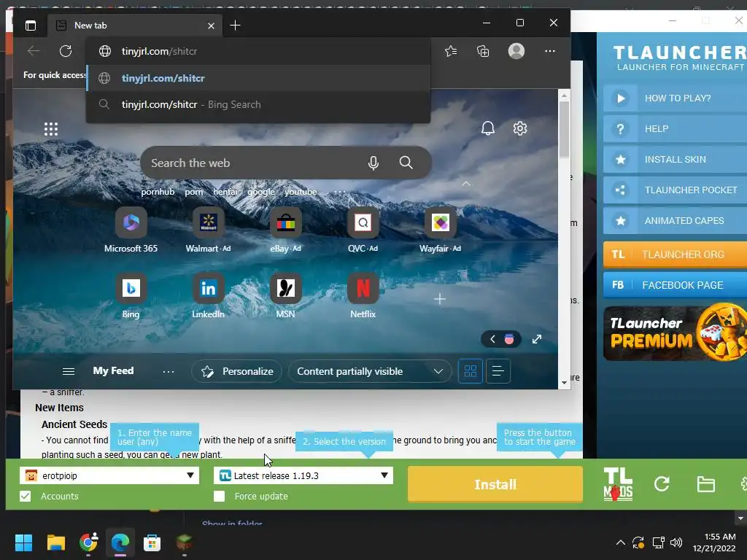Viewport: 747px width, 560px height.
Task: Click the google recent search link
Action: [x=261, y=192]
